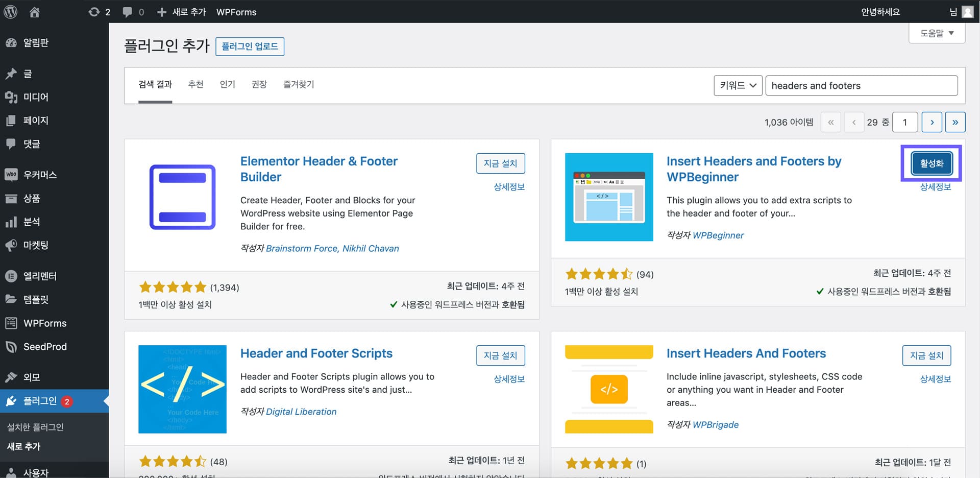Click Elementor Header & Footer Builder thumbnail
980x478 pixels.
(x=182, y=197)
